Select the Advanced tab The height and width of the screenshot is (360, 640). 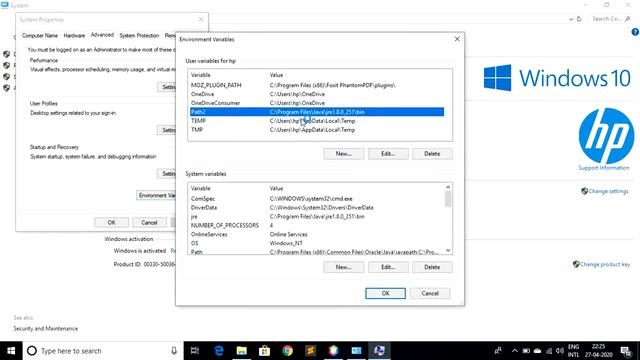tap(102, 35)
